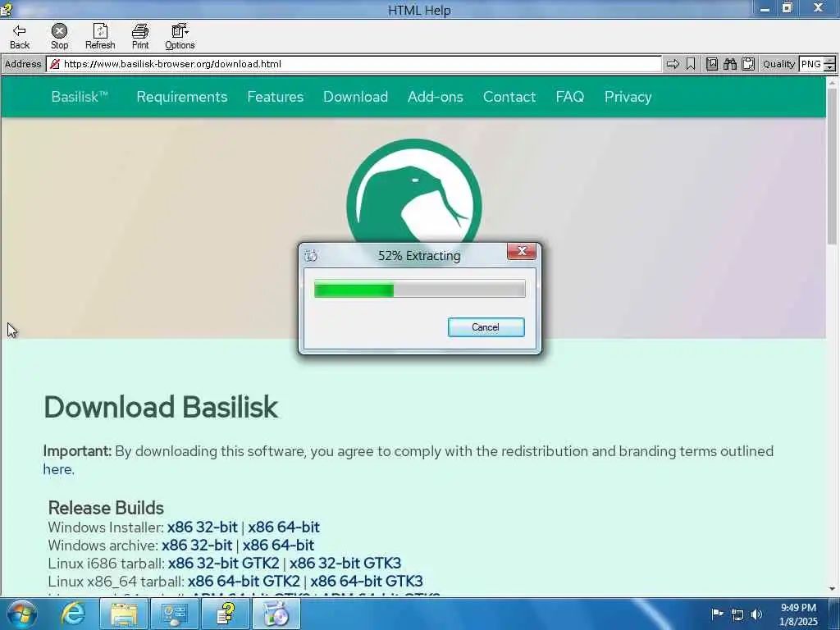Click the scrollbar down arrow
The height and width of the screenshot is (630, 840).
pyautogui.click(x=832, y=589)
